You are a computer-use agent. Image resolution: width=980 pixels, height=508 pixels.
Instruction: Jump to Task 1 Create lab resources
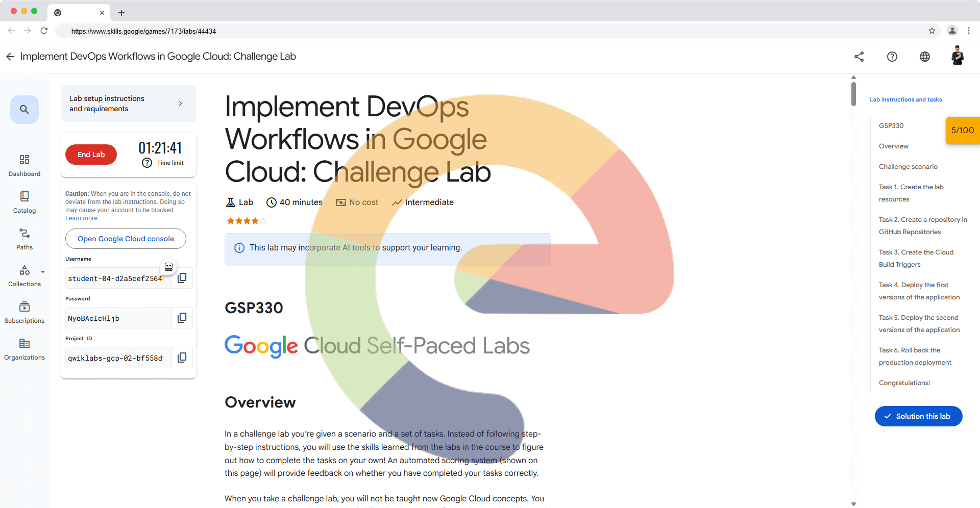(x=911, y=193)
